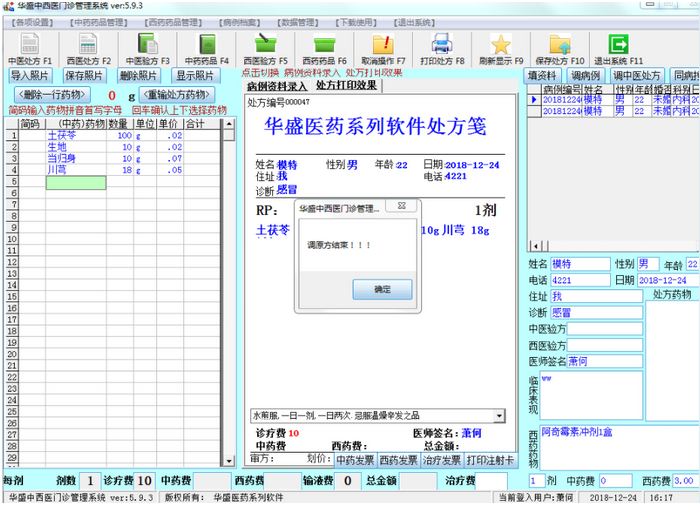Click the 中药发票 button
The width and height of the screenshot is (700, 513).
click(355, 460)
